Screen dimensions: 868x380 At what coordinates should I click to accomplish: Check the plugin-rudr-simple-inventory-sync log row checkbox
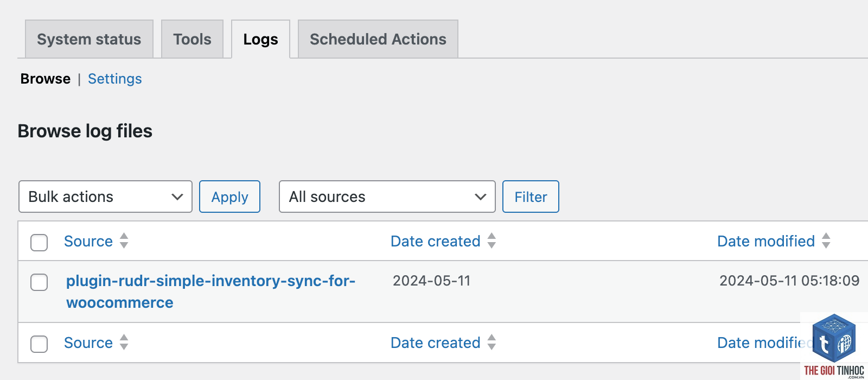point(39,282)
